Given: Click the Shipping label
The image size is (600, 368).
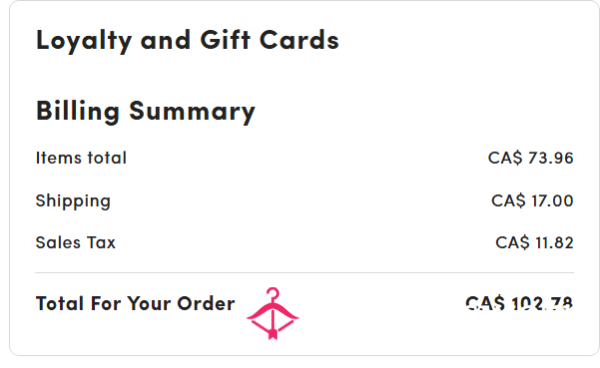Looking at the screenshot, I should (73, 201).
